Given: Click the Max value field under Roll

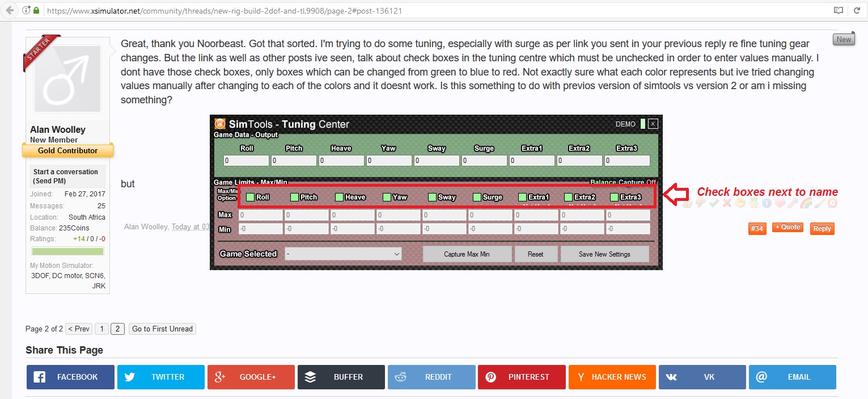Looking at the screenshot, I should click(x=261, y=215).
